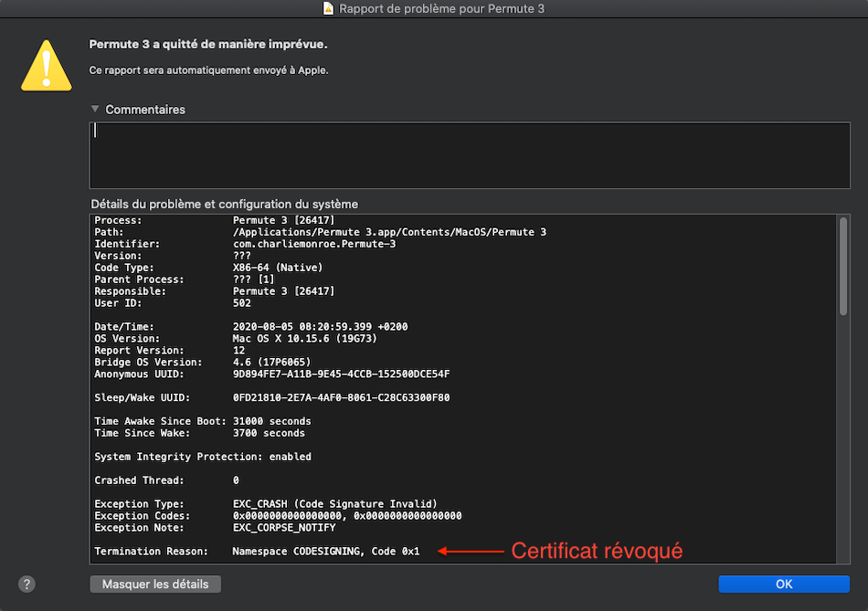The image size is (868, 611).
Task: Click the User ID value '502'
Action: click(x=242, y=302)
